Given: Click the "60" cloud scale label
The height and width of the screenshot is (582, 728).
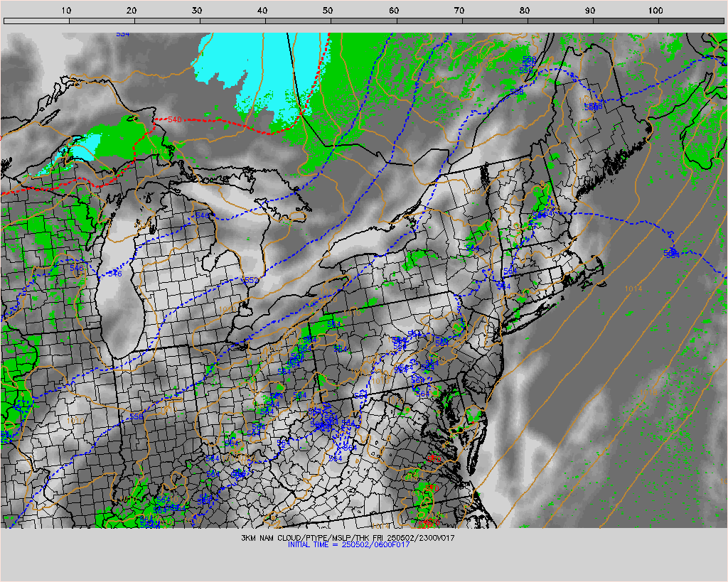Looking at the screenshot, I should point(394,10).
